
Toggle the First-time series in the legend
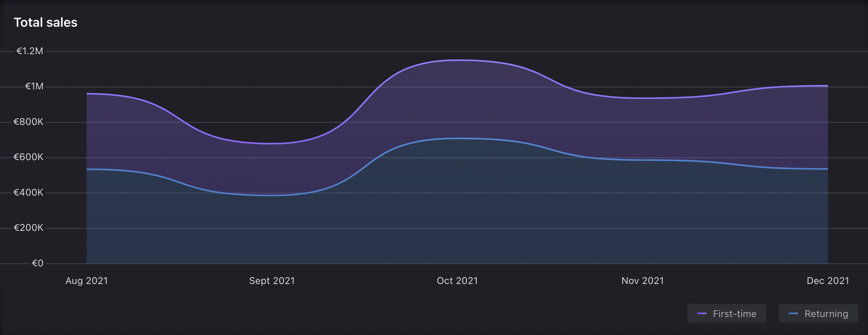(x=727, y=314)
